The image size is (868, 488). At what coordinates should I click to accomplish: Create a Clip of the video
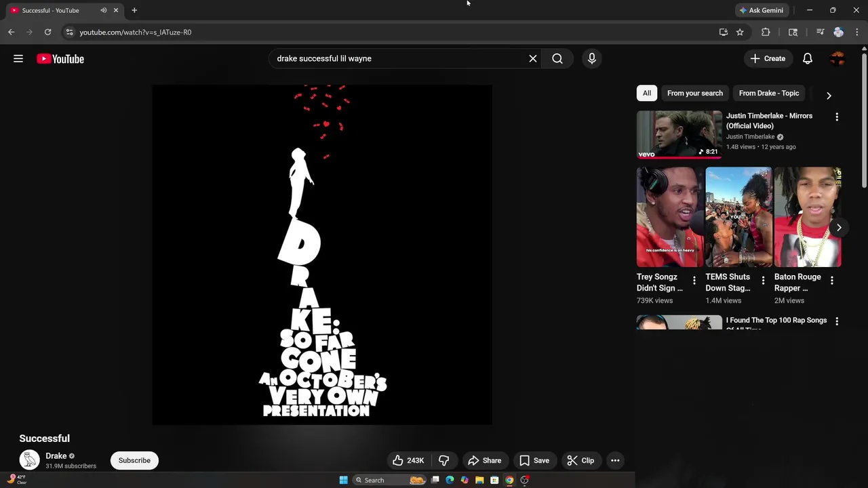pos(580,460)
